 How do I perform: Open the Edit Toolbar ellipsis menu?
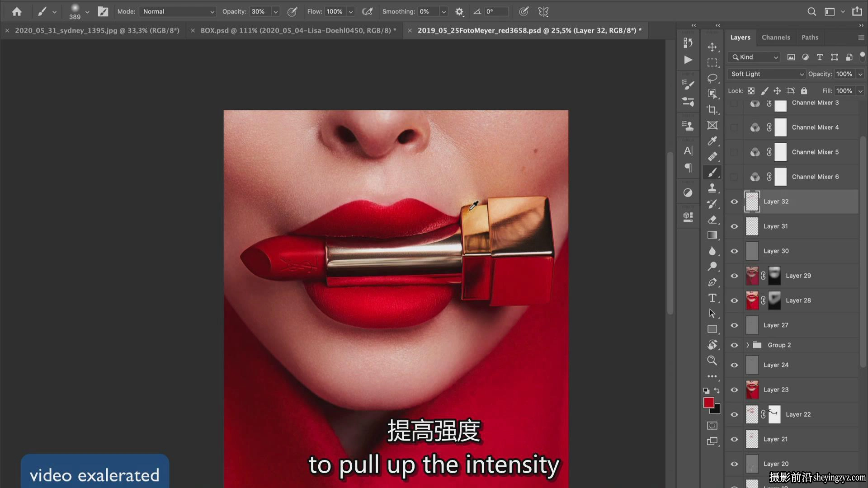click(712, 376)
